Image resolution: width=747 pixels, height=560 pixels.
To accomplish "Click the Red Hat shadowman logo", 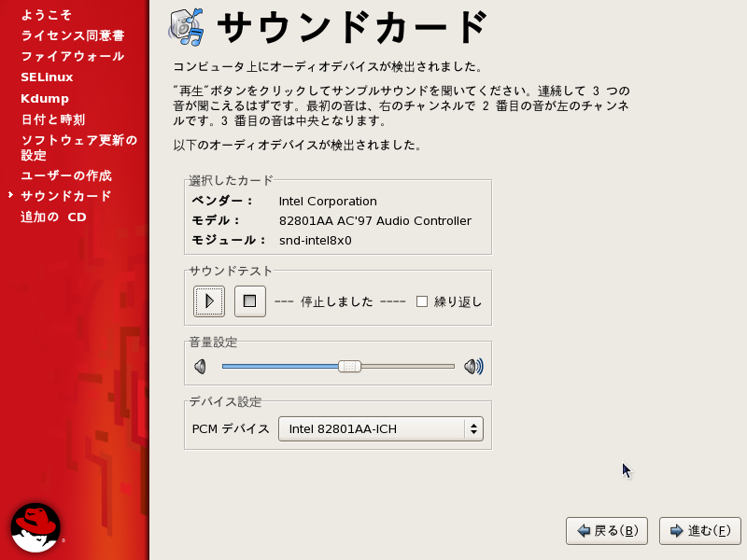I will pos(35,527).
